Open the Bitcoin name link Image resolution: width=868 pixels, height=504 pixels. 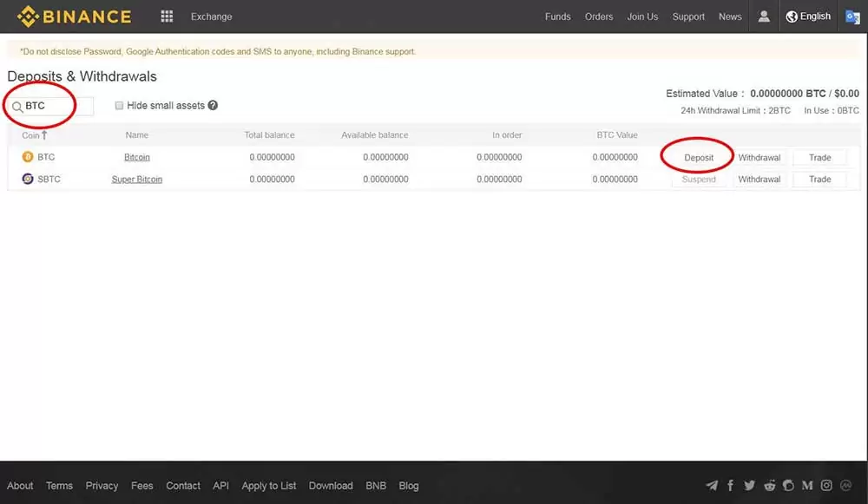[137, 157]
